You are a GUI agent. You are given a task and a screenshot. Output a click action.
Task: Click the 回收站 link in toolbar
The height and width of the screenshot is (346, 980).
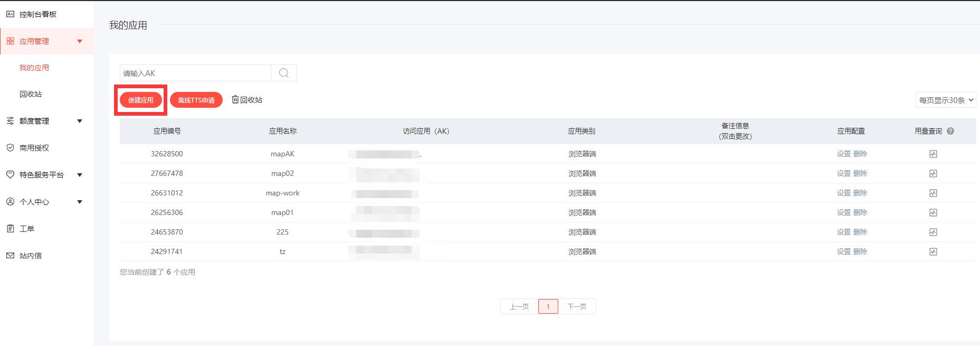click(251, 100)
